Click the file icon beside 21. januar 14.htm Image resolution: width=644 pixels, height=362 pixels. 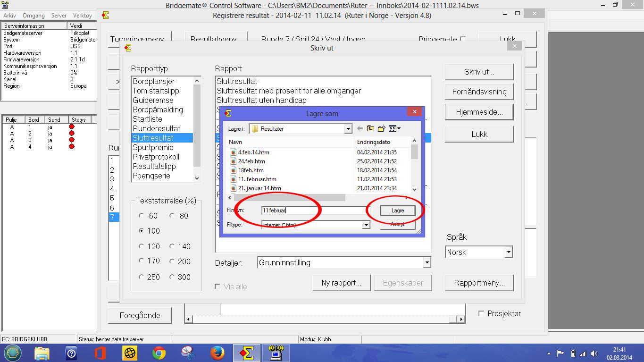[x=233, y=188]
